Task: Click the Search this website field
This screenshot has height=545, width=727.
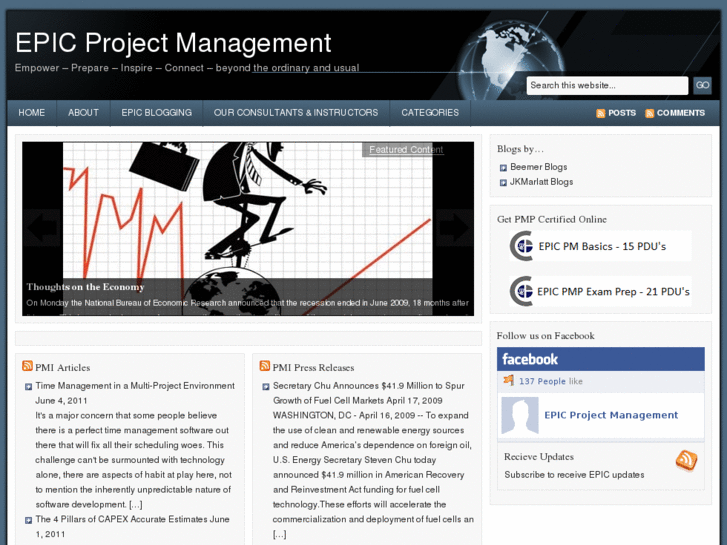Action: pos(607,86)
